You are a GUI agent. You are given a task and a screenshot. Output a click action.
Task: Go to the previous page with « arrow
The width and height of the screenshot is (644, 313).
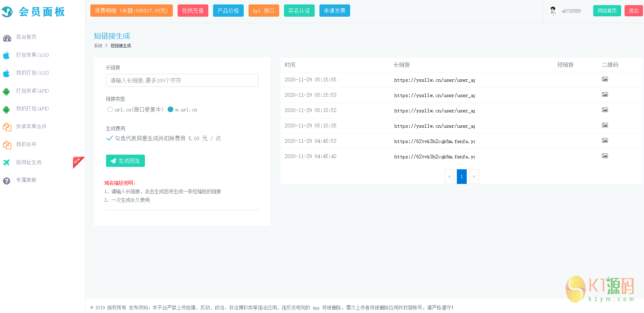point(449,177)
